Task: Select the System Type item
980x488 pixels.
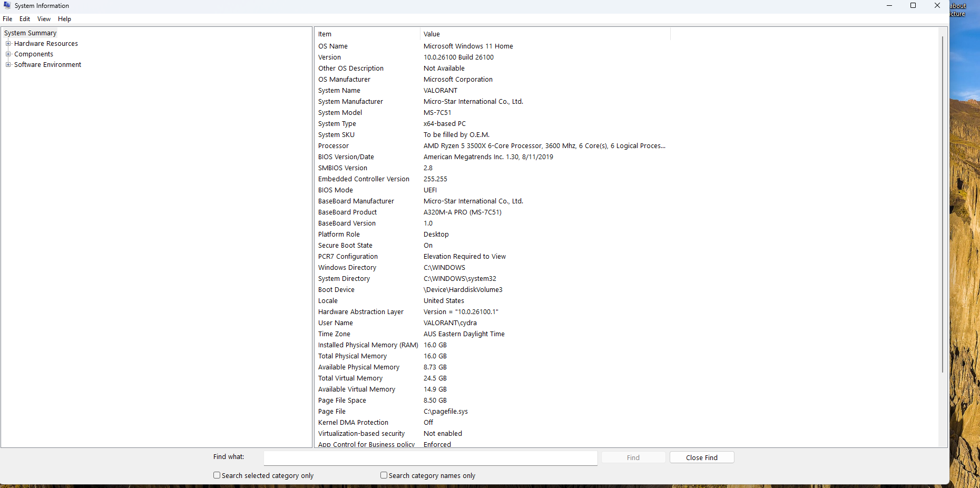Action: tap(337, 124)
